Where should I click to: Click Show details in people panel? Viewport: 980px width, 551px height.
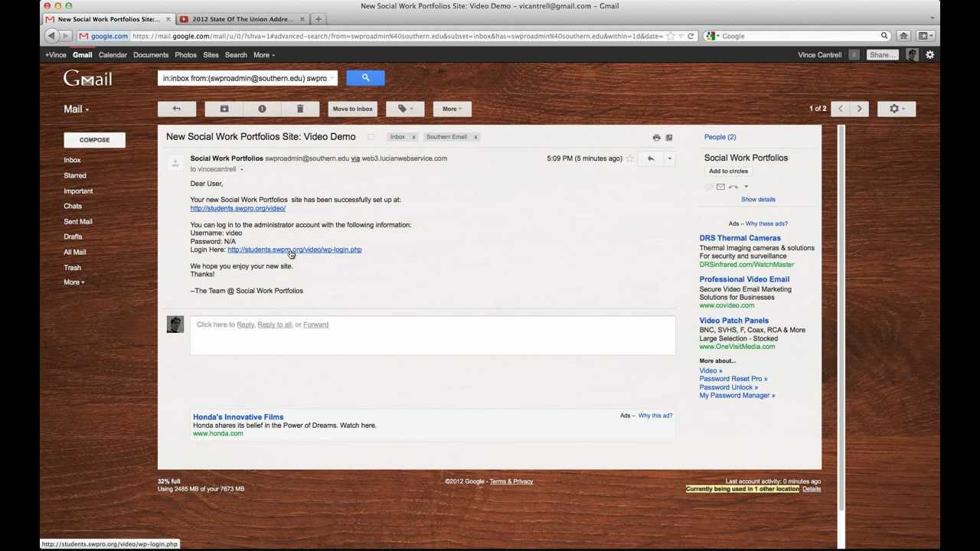click(x=758, y=199)
